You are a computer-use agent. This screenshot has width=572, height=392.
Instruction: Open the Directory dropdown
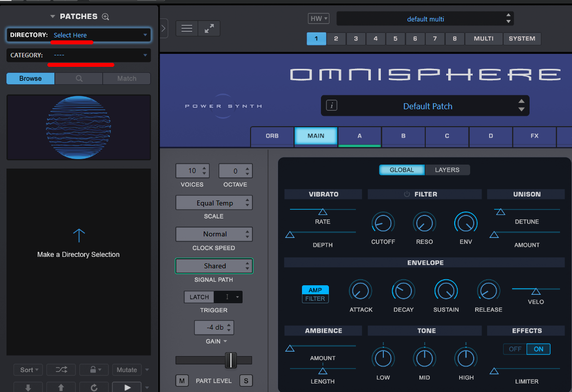[x=79, y=35]
